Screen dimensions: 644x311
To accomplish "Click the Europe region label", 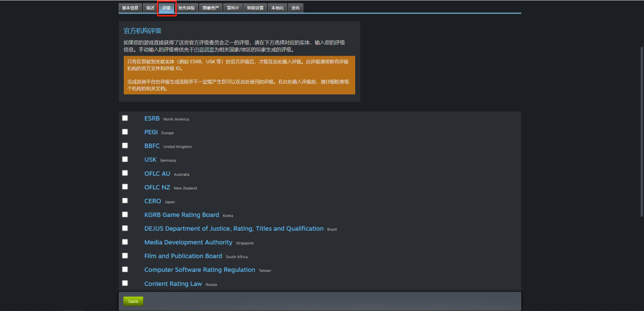I will tap(168, 133).
